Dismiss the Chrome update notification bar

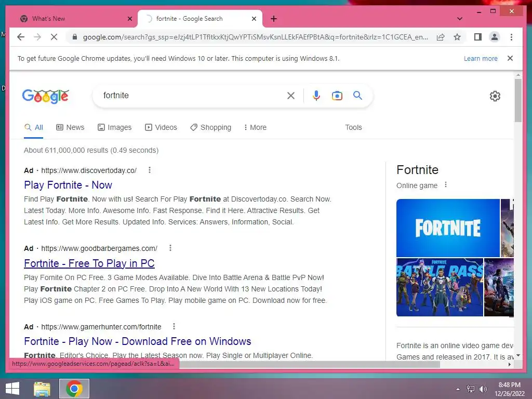(510, 58)
